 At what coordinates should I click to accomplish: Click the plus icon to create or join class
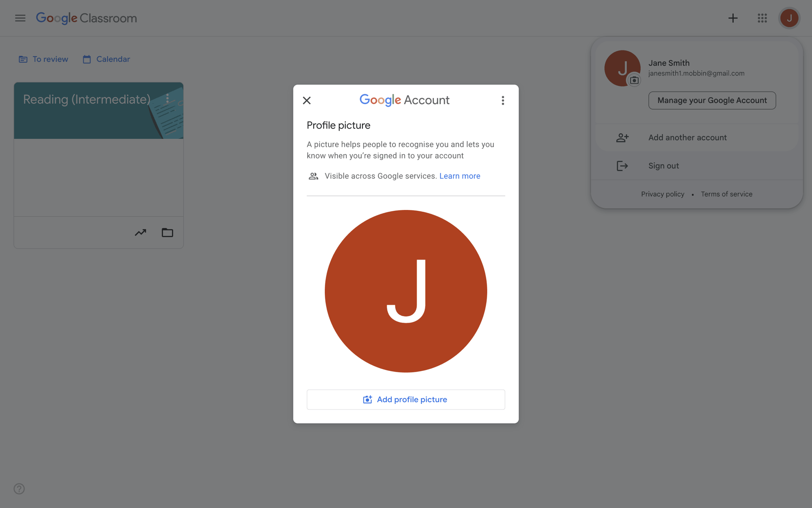732,18
